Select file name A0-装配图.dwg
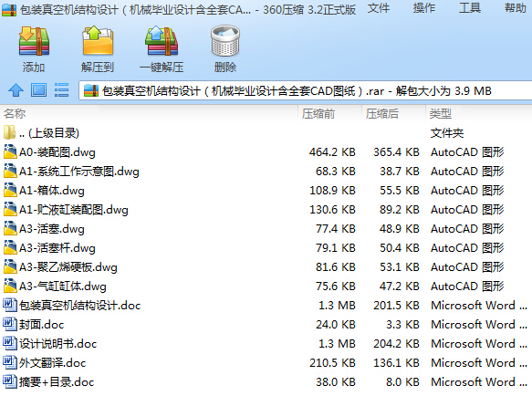The height and width of the screenshot is (396, 532). coord(57,152)
